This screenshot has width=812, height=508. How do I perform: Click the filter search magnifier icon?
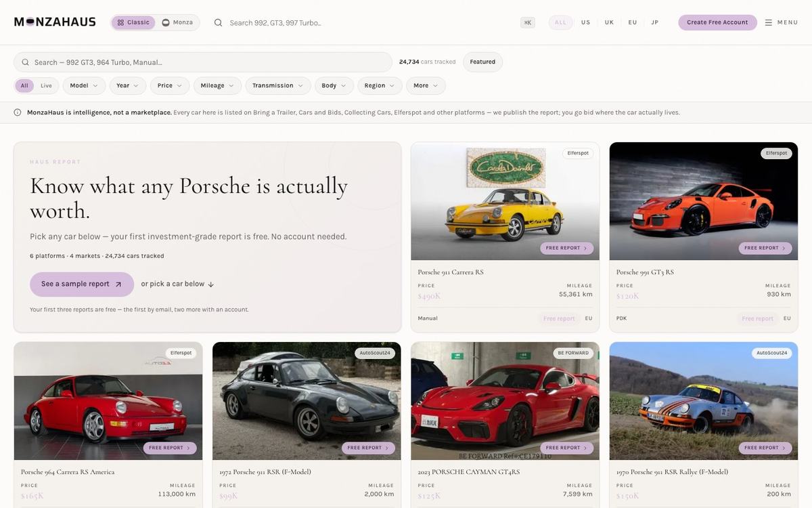point(26,62)
